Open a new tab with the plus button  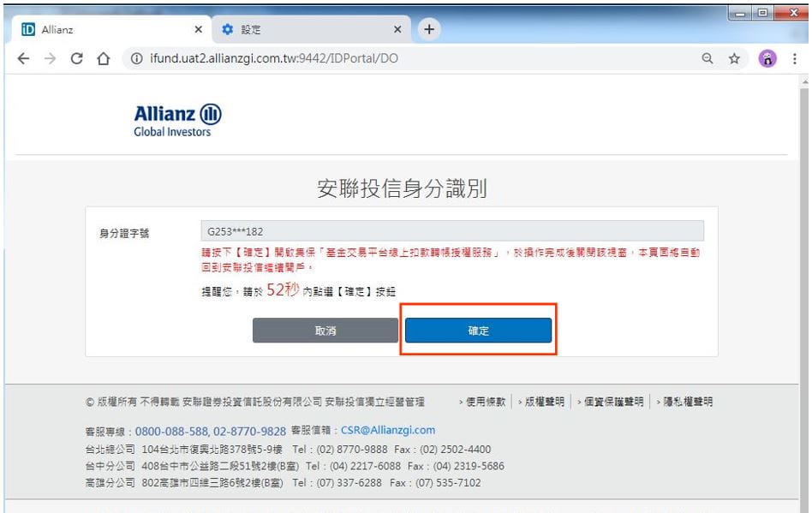point(429,29)
